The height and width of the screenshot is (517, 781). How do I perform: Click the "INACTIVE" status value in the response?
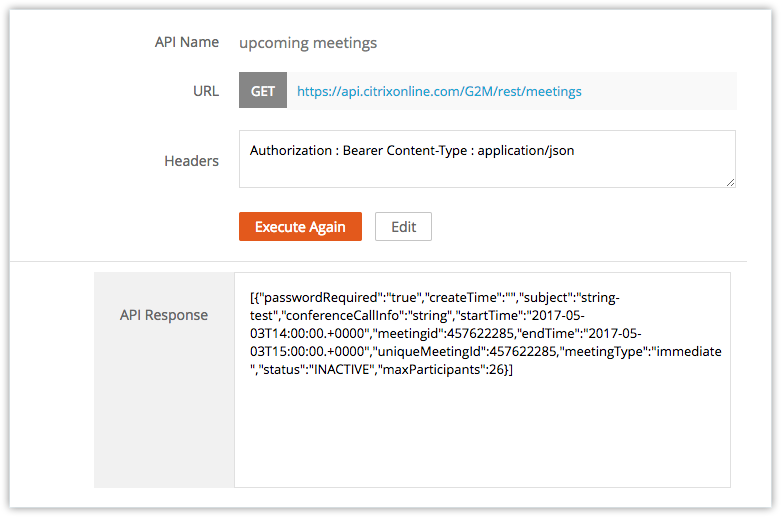click(x=342, y=370)
